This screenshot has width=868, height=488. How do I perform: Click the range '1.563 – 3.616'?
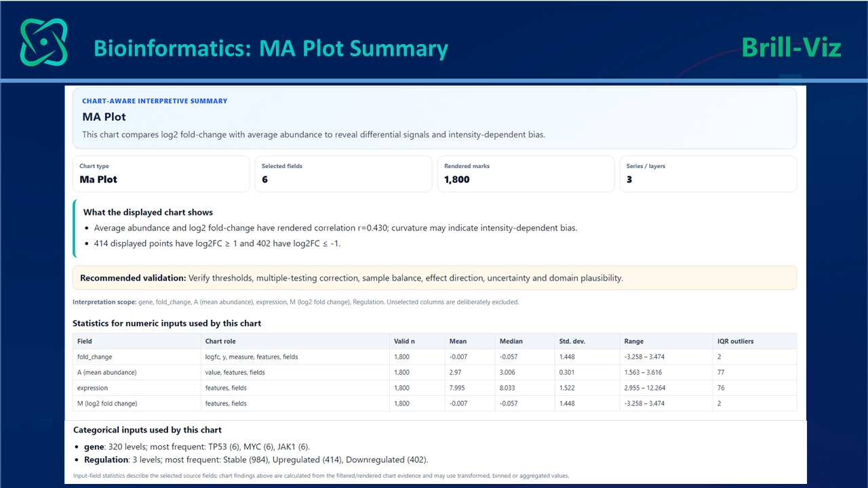coord(644,372)
